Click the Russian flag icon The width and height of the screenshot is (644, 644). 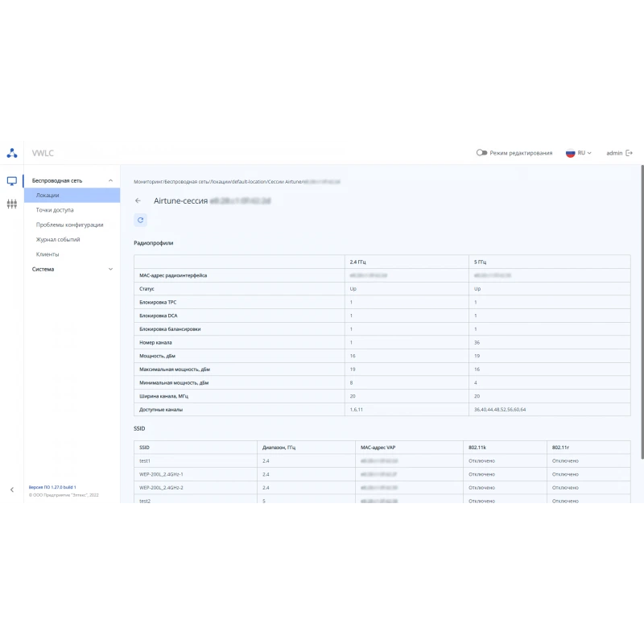click(x=570, y=153)
